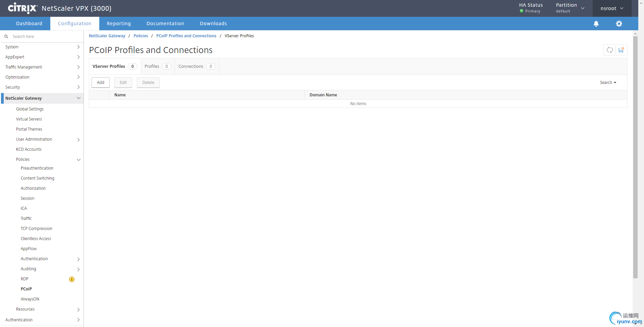Expand the AppExpert section

78,57
